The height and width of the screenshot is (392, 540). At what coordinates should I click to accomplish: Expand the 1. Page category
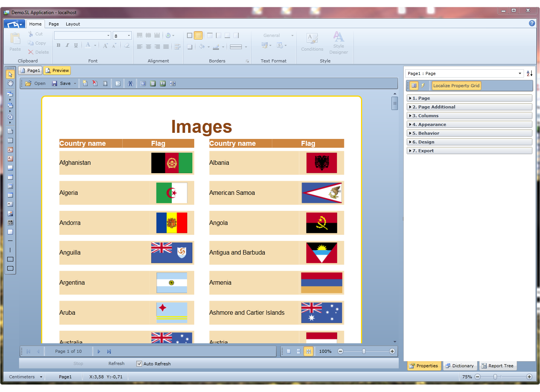[x=469, y=98]
